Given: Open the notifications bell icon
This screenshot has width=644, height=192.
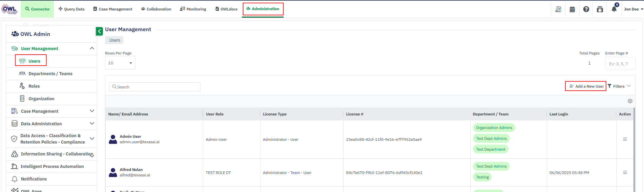Looking at the screenshot, I should pos(614,9).
